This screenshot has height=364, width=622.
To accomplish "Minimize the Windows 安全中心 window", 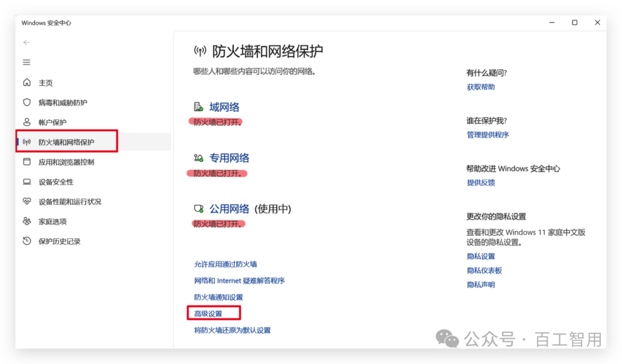I will click(552, 22).
